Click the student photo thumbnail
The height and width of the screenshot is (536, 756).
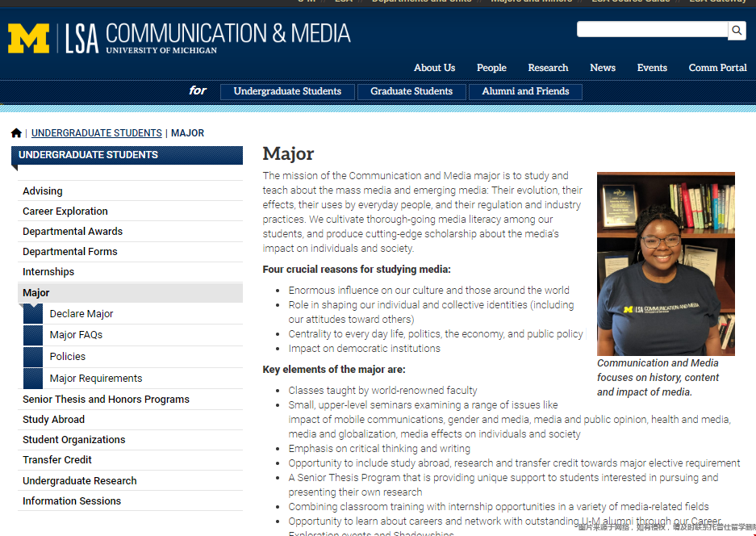coord(666,264)
